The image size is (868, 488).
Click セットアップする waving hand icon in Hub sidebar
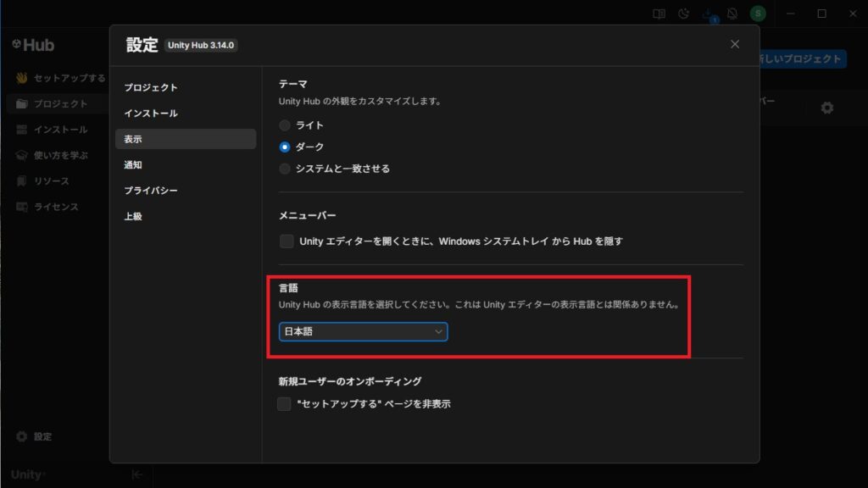pyautogui.click(x=21, y=78)
